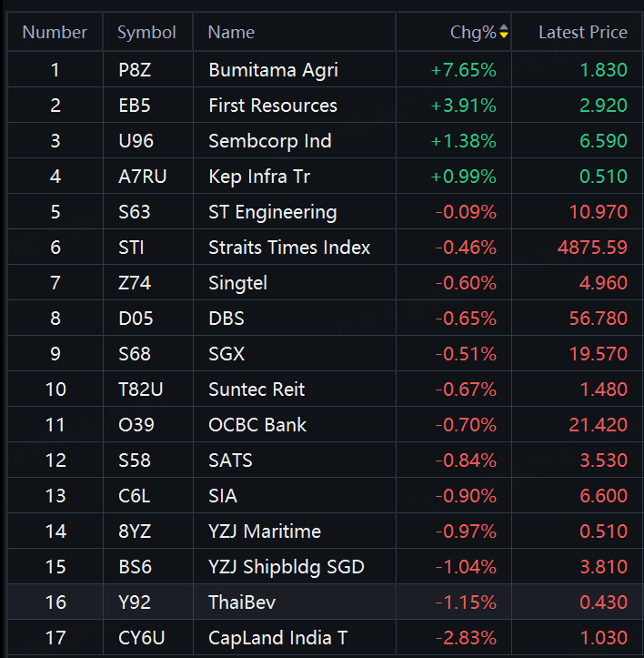Click the Symbol column header
The height and width of the screenshot is (658, 644).
(146, 33)
